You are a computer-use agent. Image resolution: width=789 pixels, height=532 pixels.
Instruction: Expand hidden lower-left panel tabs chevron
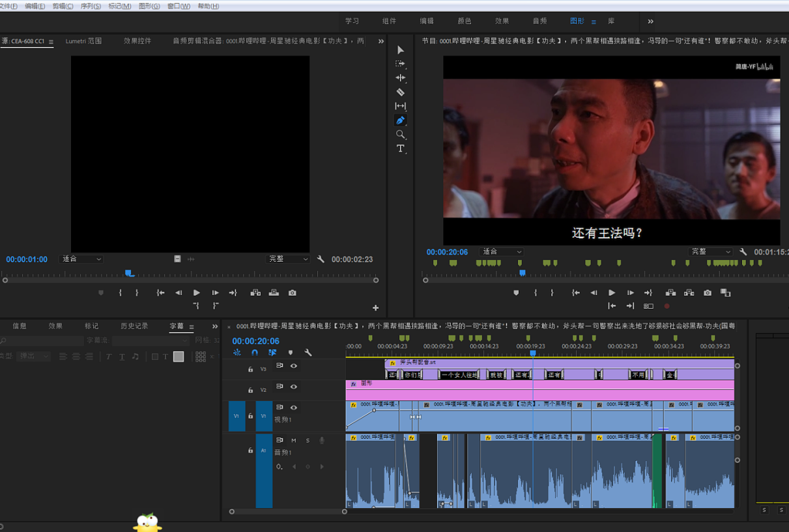tap(215, 326)
